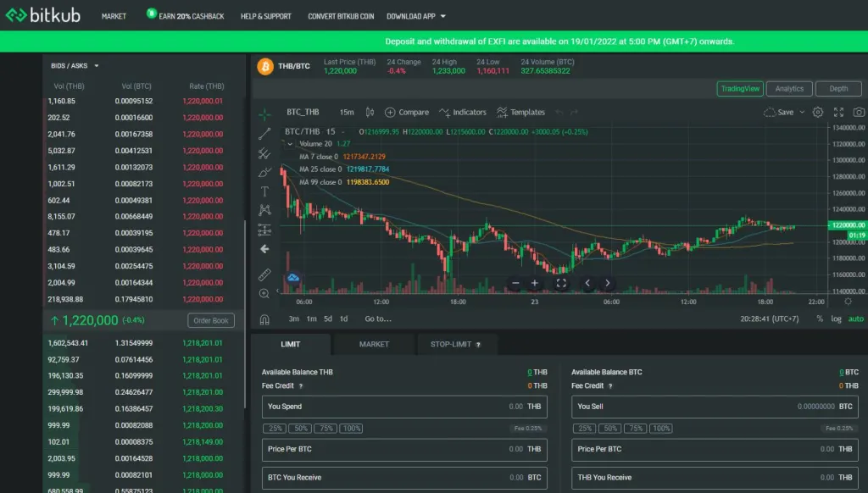Select the MARKET order tab
Screen dimensions: 868x493
[374, 344]
